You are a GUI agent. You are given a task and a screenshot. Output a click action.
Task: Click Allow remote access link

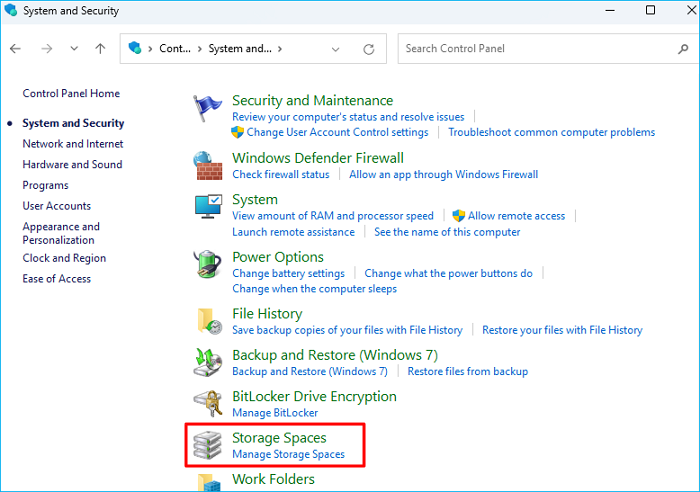(516, 216)
